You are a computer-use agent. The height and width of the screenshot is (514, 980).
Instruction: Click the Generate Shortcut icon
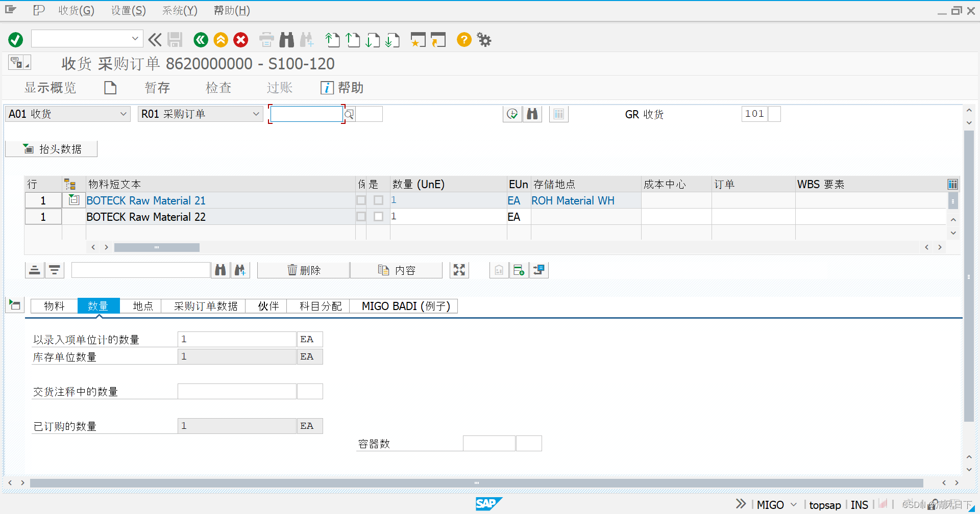(438, 40)
